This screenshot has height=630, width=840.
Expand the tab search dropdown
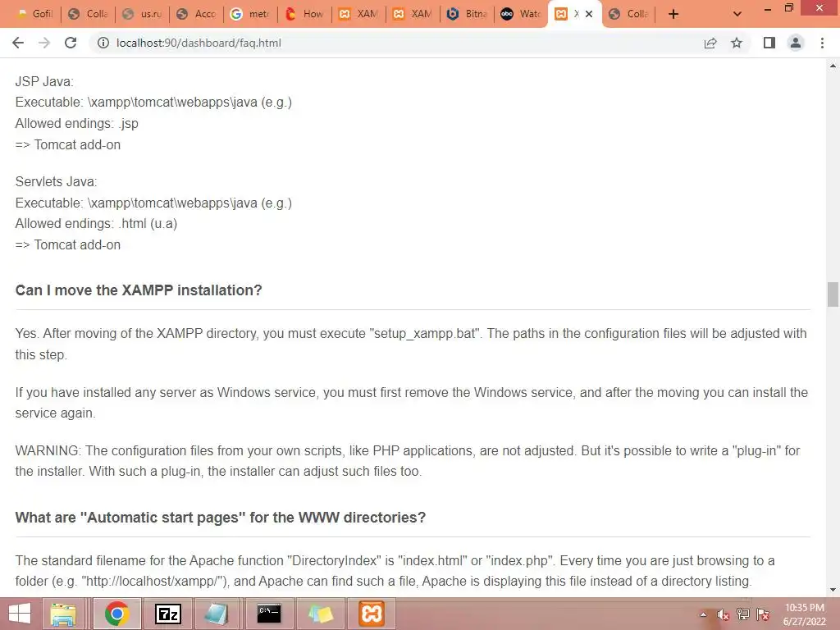[x=737, y=14]
